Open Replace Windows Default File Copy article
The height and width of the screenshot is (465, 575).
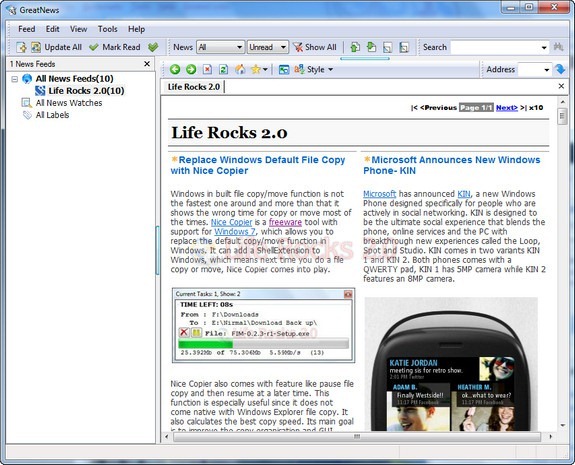[258, 165]
